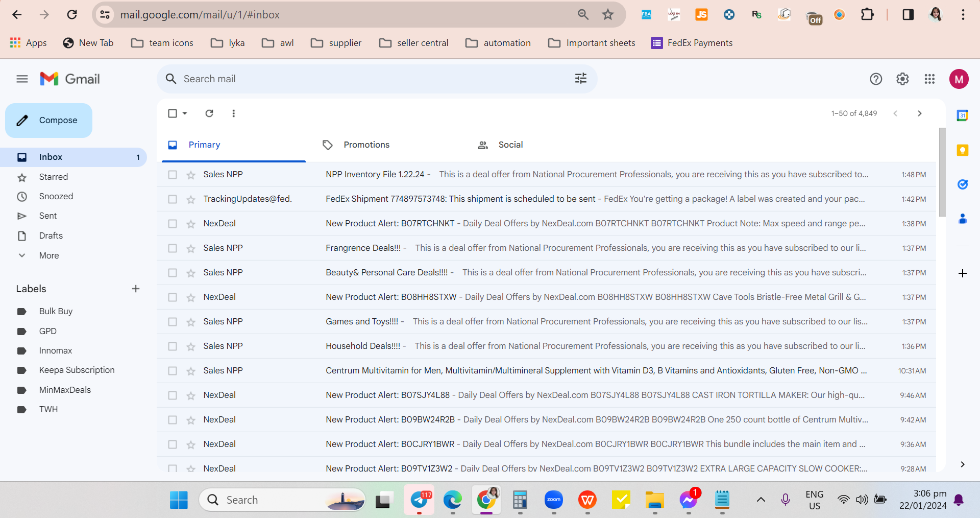Viewport: 980px width, 518px height.
Task: Star the NPP Inventory File 1.22.24 email
Action: [x=191, y=175]
